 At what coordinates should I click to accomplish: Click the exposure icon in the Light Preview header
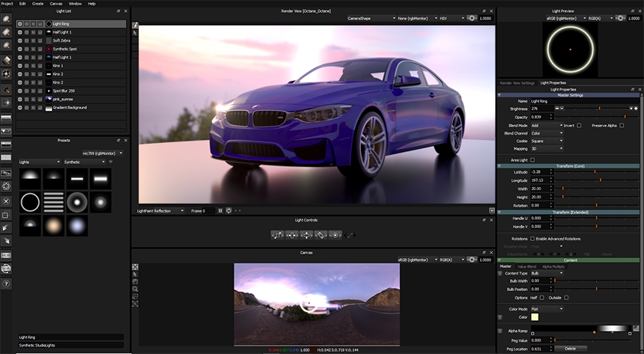tap(621, 18)
